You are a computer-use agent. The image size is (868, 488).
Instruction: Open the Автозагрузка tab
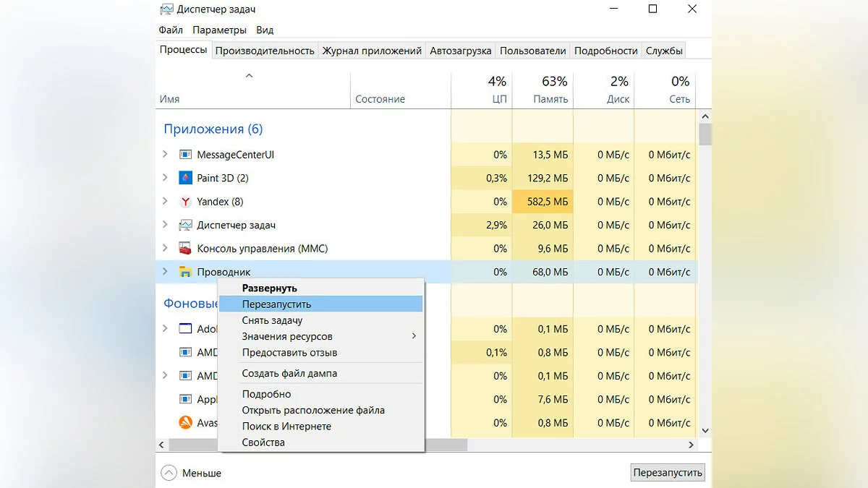pyautogui.click(x=460, y=51)
